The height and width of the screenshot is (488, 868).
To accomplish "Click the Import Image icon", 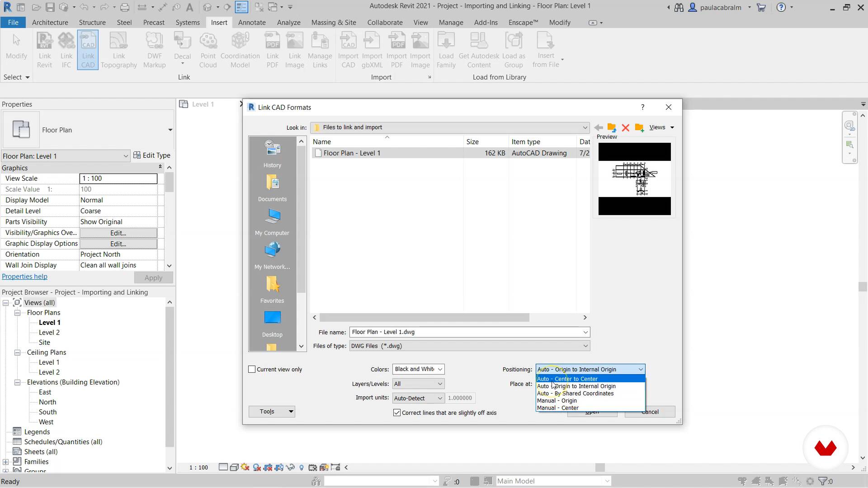I will [x=420, y=50].
